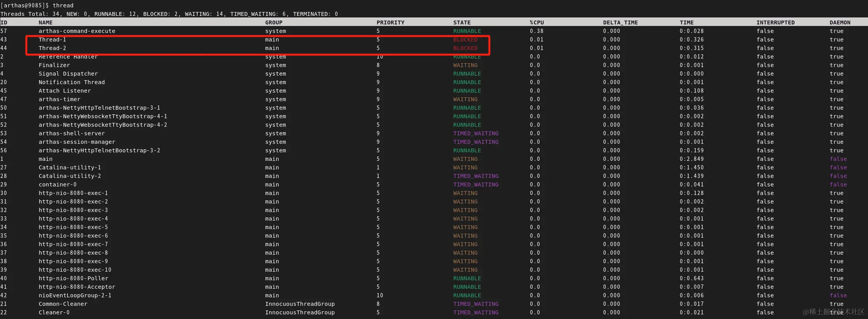Click the TIME value 0:0.643
This screenshot has height=319, width=868.
[692, 278]
